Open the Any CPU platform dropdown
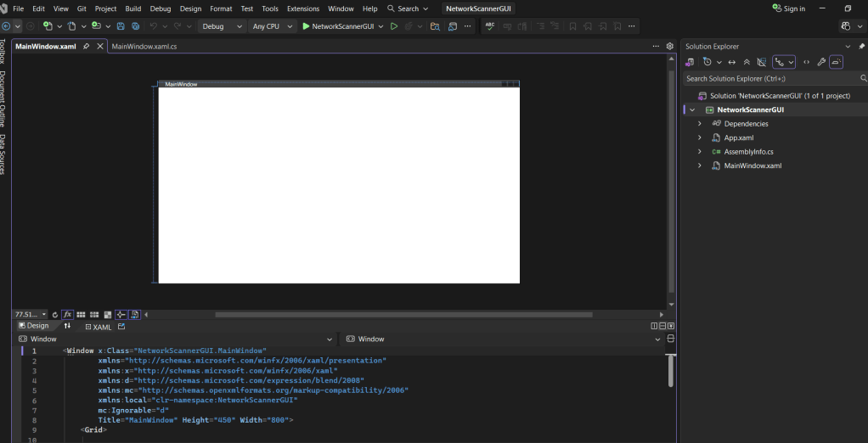Screen dimensions: 868x443 pos(272,26)
